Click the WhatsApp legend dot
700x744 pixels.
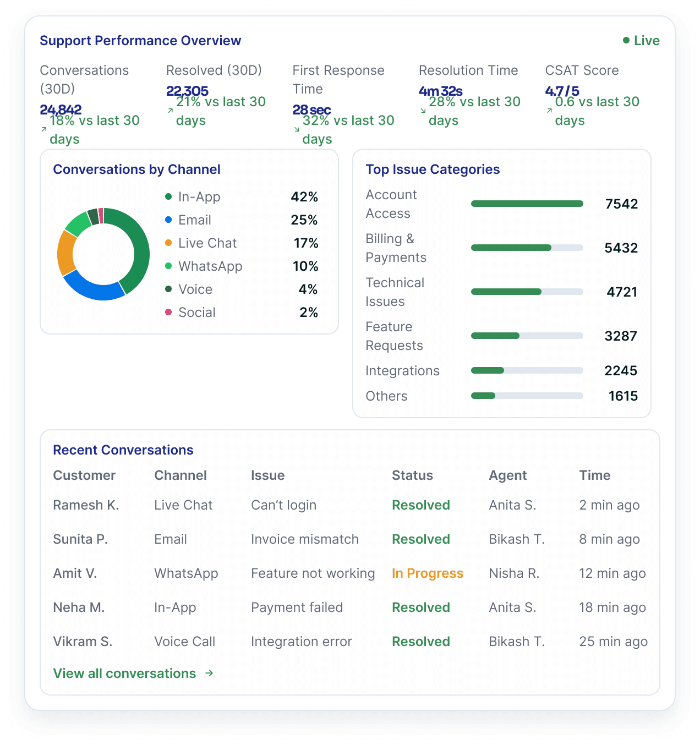coord(168,266)
